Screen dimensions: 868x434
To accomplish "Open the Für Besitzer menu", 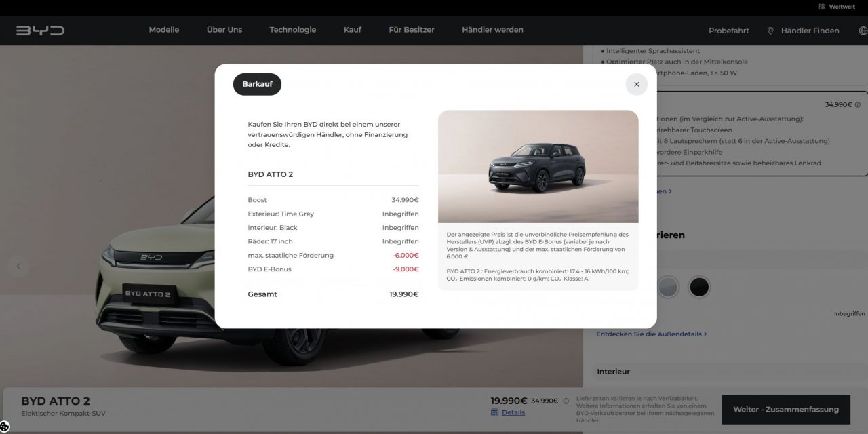I will 412,30.
